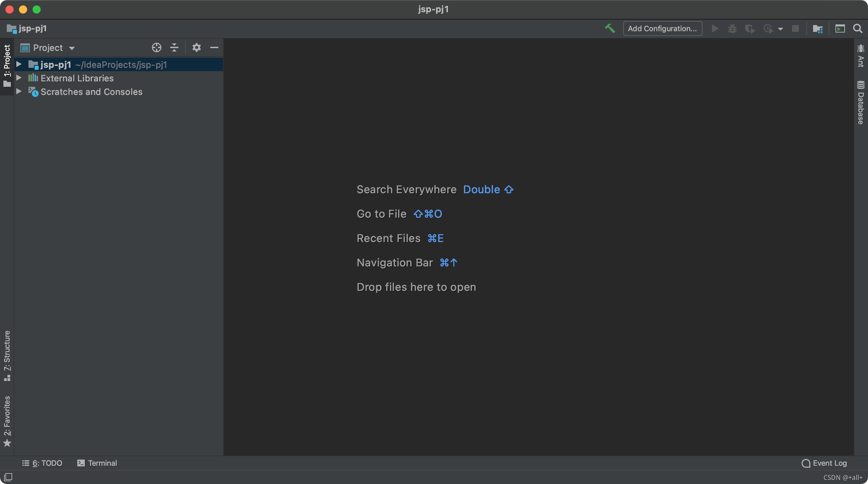Hide the Project panel with minus icon

[214, 47]
